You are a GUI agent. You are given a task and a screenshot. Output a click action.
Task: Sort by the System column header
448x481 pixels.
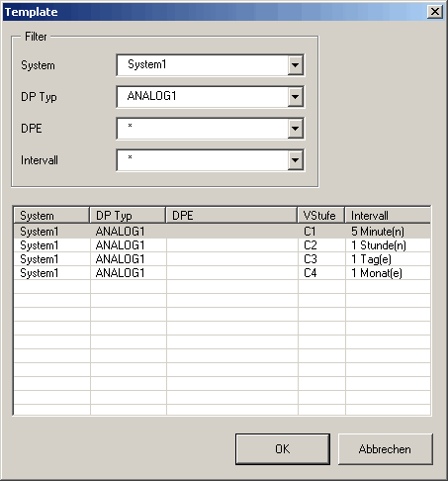[51, 216]
